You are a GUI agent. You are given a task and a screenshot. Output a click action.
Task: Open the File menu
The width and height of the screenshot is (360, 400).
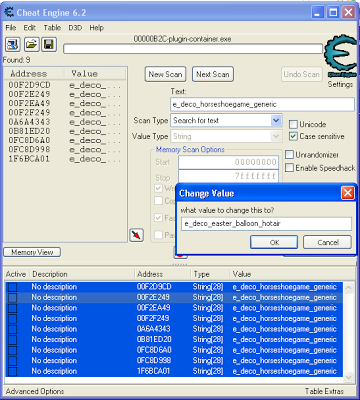click(x=11, y=28)
